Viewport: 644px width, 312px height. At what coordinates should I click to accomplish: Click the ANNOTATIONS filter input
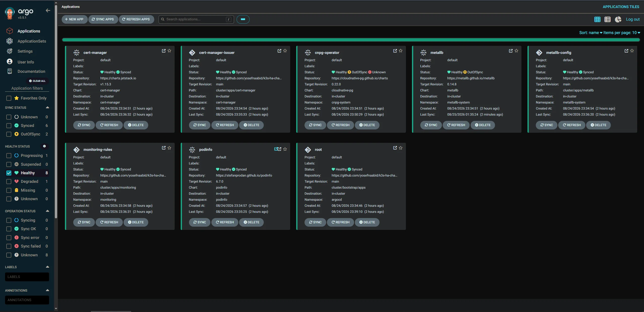tap(27, 300)
